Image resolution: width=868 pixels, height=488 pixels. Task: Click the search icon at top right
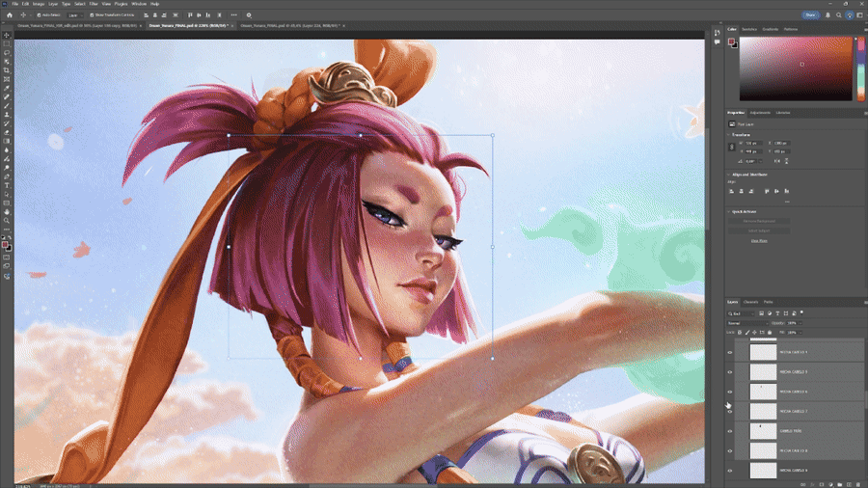[x=839, y=14]
